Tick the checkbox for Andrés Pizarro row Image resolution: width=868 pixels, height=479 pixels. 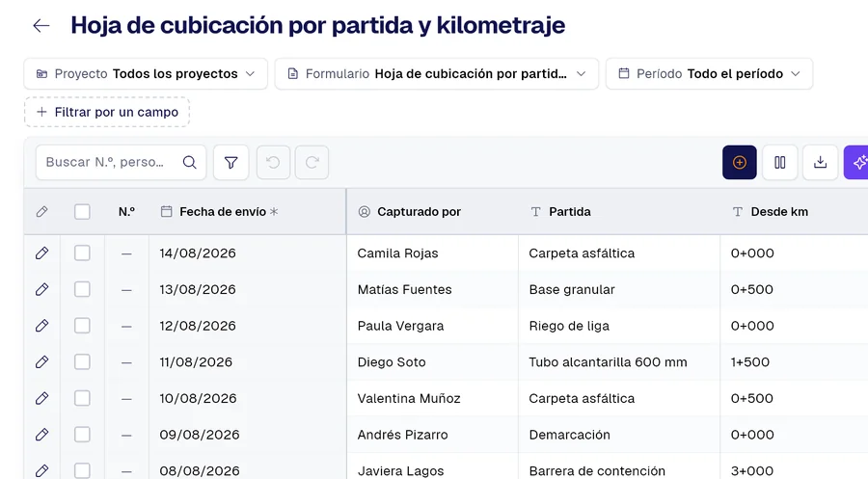point(82,435)
